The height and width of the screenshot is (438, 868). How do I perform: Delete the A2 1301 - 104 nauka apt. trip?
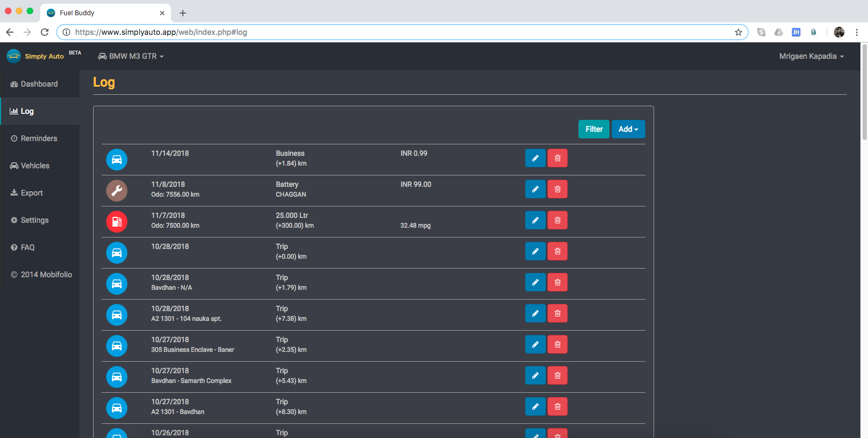point(557,313)
